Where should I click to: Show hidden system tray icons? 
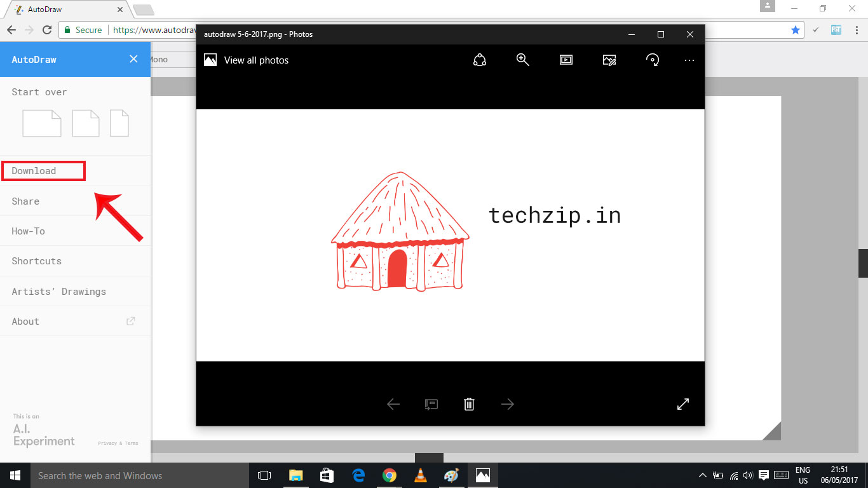coord(703,475)
